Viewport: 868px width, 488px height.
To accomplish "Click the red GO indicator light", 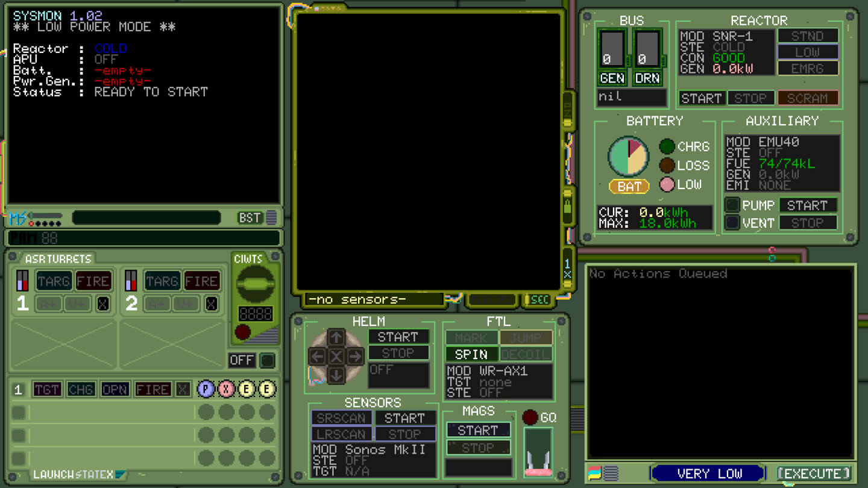I will pos(530,417).
